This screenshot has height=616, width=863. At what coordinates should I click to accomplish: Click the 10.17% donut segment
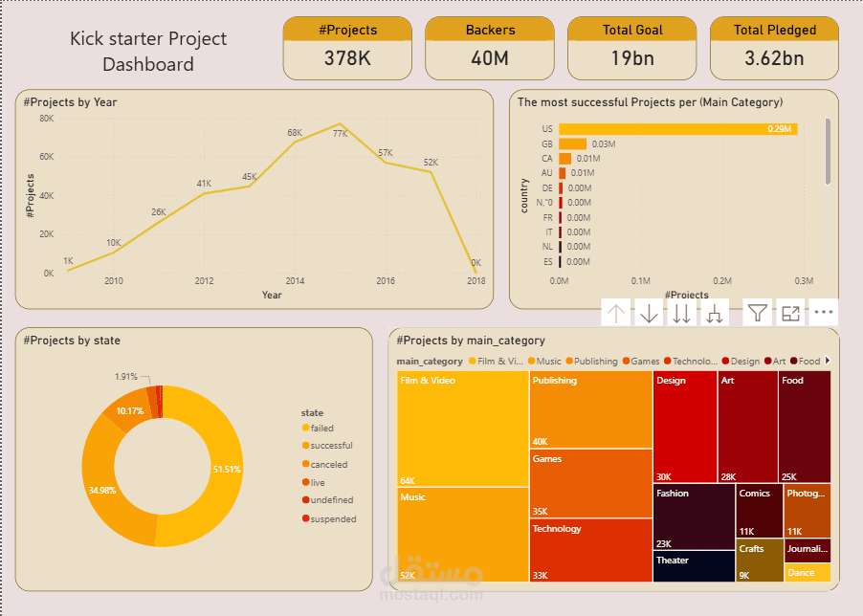point(130,411)
